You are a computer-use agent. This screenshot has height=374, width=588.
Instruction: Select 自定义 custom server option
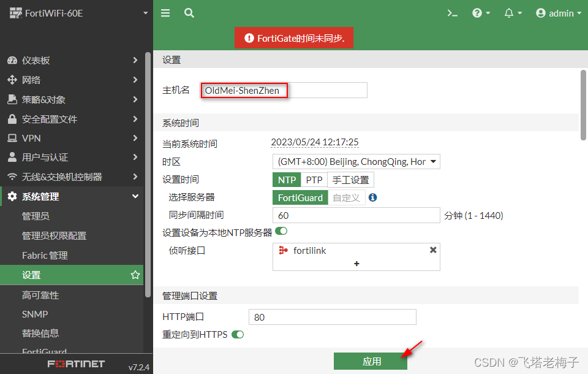tap(347, 197)
